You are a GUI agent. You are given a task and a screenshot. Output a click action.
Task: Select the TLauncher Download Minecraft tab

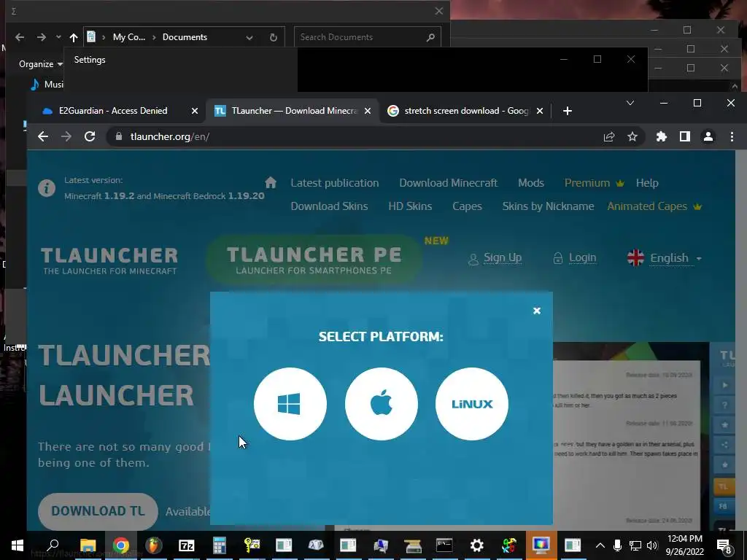coord(294,111)
